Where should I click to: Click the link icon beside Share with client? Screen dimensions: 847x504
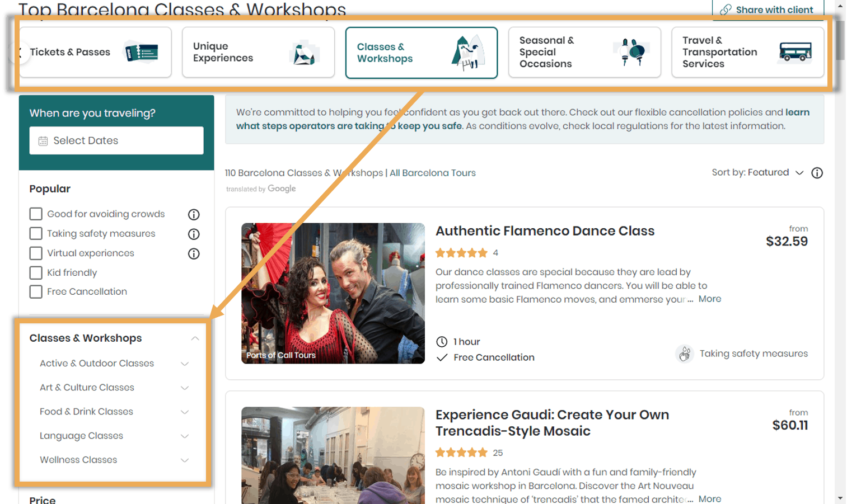point(726,10)
